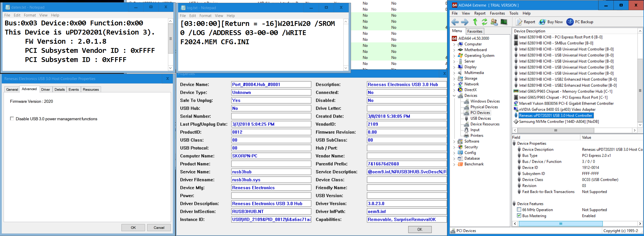The width and height of the screenshot is (644, 236).
Task: Click the PC Backup toolbar button
Action: click(x=580, y=22)
